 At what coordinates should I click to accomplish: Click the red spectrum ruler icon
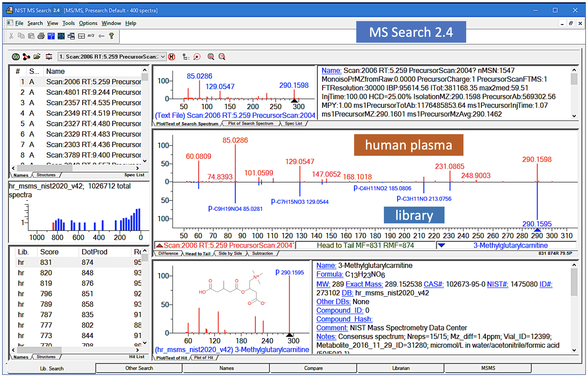(x=49, y=57)
